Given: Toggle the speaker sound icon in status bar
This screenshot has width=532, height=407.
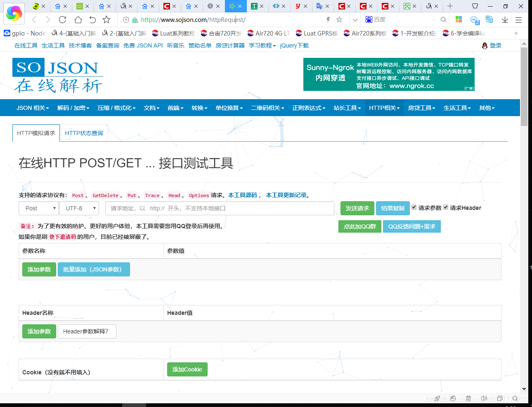Looking at the screenshot, I should click(484, 399).
